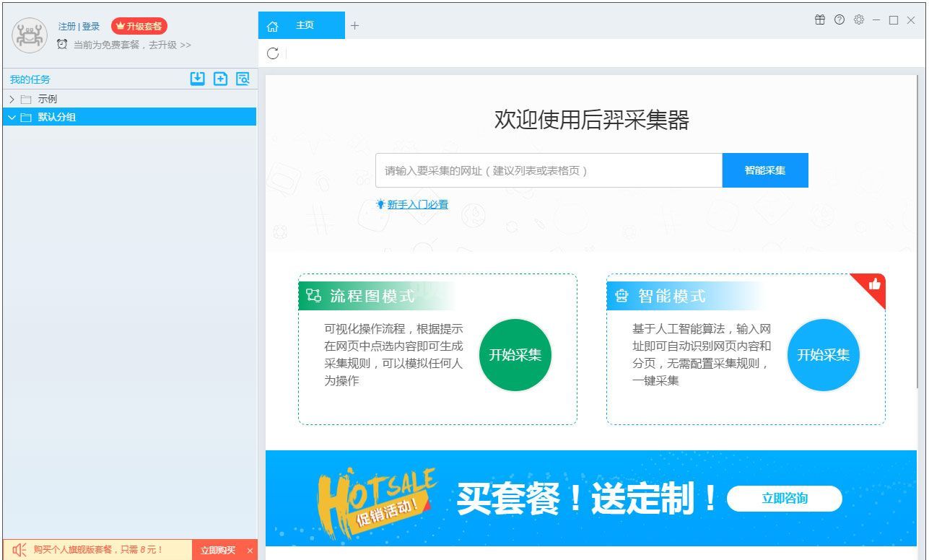Open the settings gear icon

859,19
